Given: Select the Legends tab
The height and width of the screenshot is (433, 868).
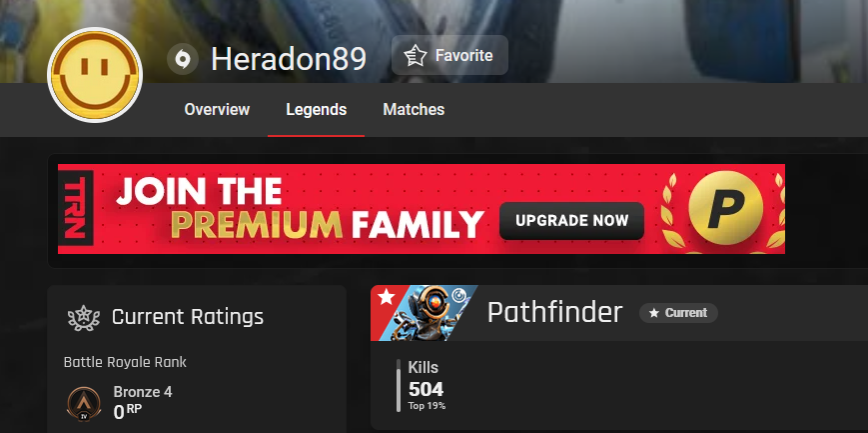Looking at the screenshot, I should (316, 110).
